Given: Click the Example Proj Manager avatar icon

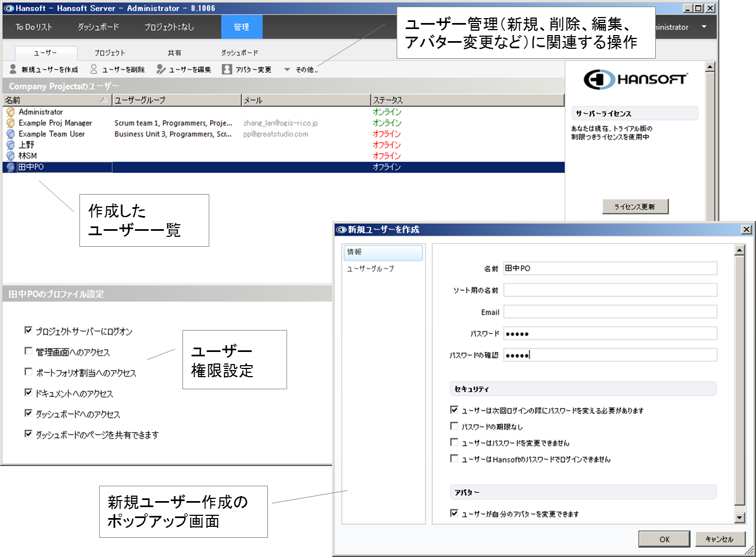Looking at the screenshot, I should coord(10,123).
